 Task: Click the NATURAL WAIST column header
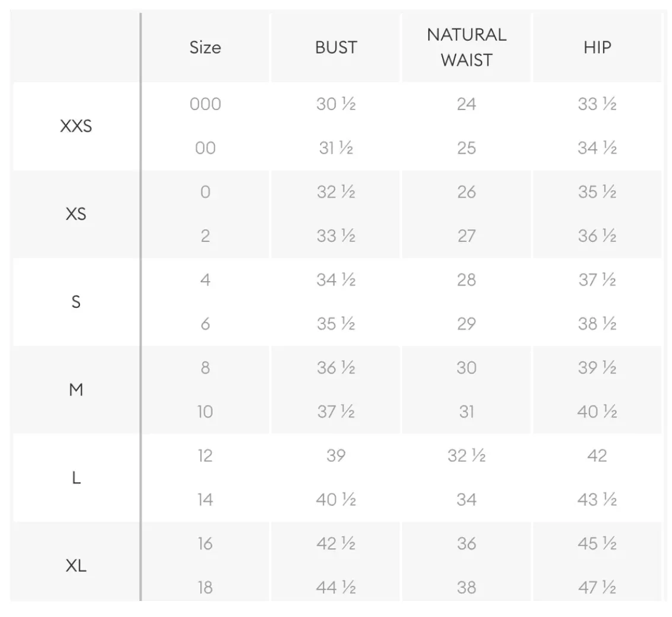click(467, 47)
